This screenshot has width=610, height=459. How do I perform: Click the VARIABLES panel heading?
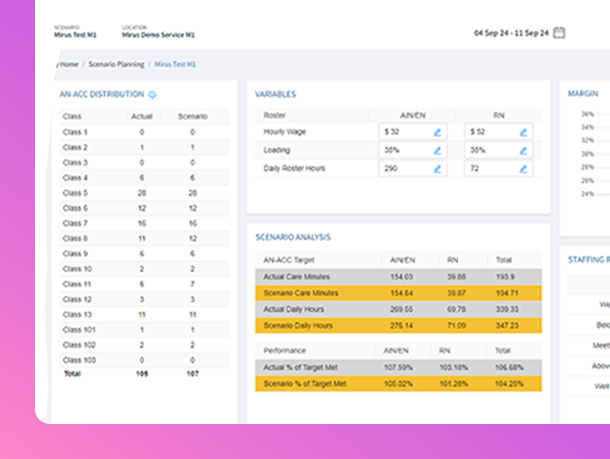275,94
